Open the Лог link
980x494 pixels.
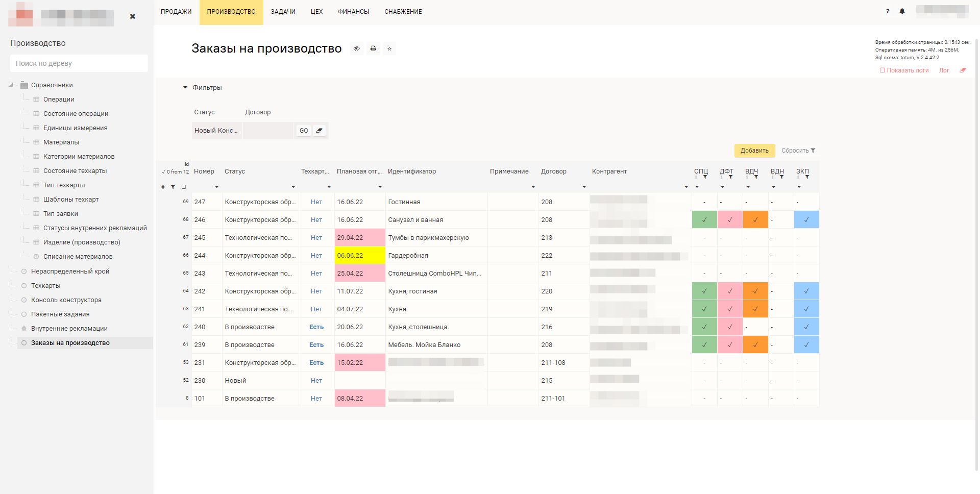(x=944, y=70)
